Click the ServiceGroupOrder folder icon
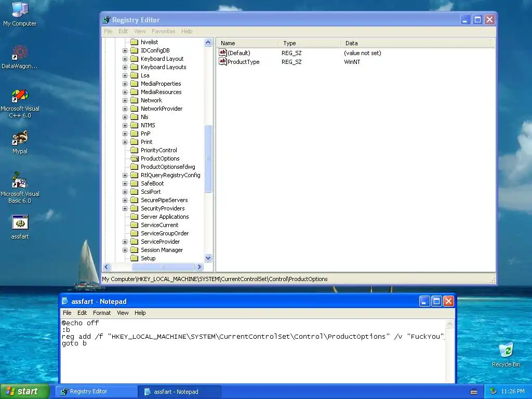This screenshot has width=532, height=399. coord(135,233)
